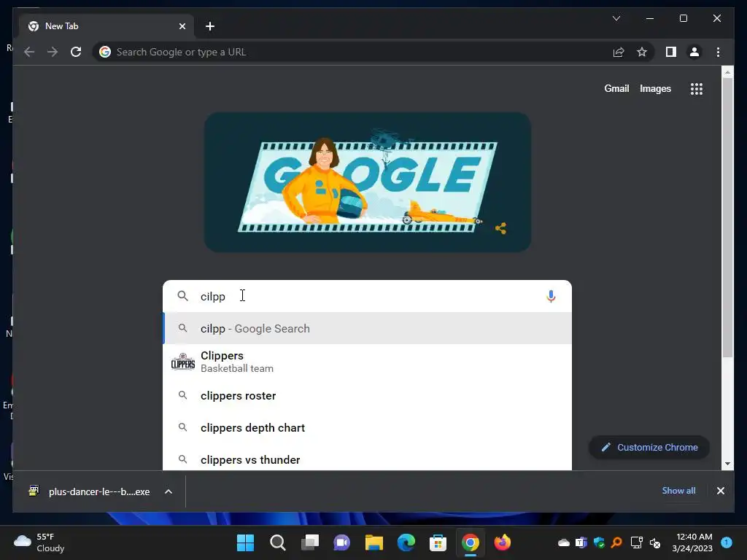Viewport: 747px width, 560px height.
Task: Click the page vertical scrollbar
Action: [x=727, y=217]
